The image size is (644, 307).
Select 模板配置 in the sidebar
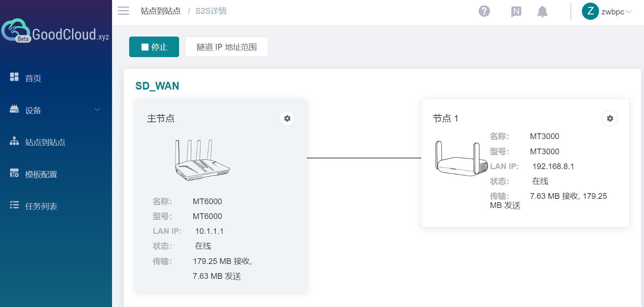tap(41, 174)
